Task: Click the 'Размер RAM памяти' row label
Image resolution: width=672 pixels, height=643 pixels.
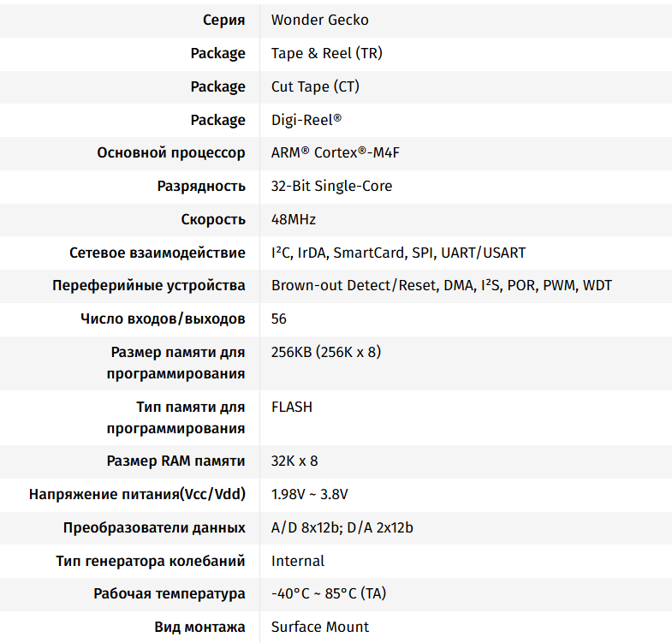Action: 175,461
